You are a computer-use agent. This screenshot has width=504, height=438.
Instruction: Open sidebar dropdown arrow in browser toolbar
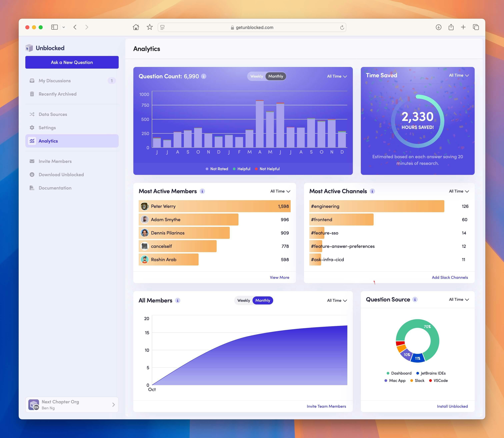pyautogui.click(x=63, y=27)
